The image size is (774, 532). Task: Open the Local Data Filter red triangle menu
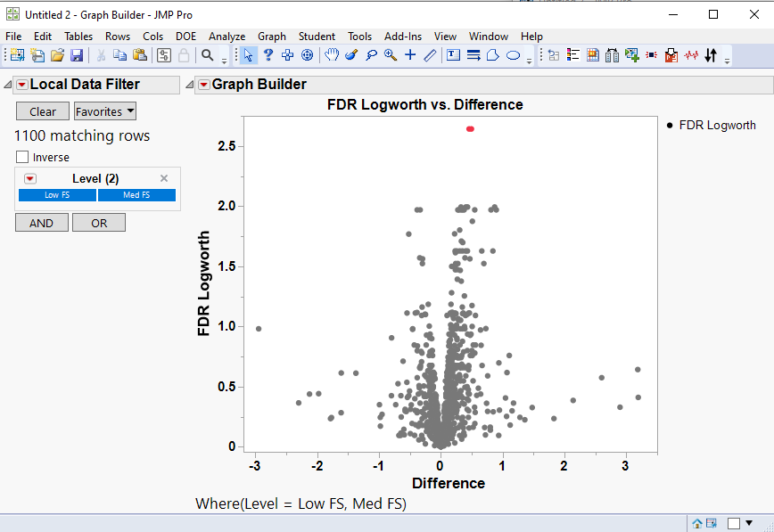coord(22,84)
